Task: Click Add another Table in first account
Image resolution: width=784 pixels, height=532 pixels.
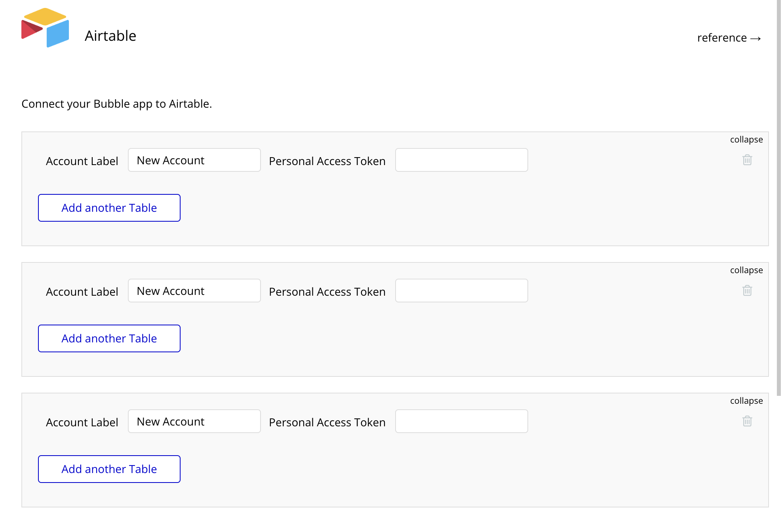Action: [x=109, y=208]
